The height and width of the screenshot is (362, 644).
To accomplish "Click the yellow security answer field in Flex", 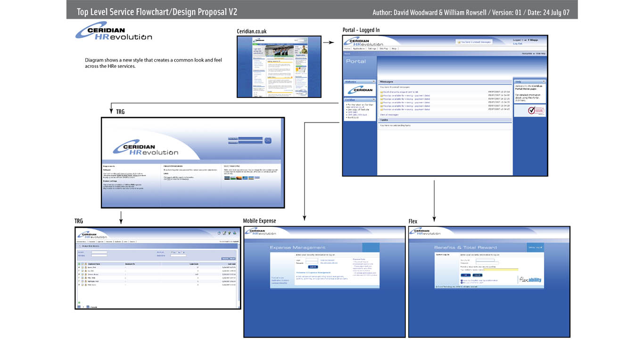I will click(501, 270).
